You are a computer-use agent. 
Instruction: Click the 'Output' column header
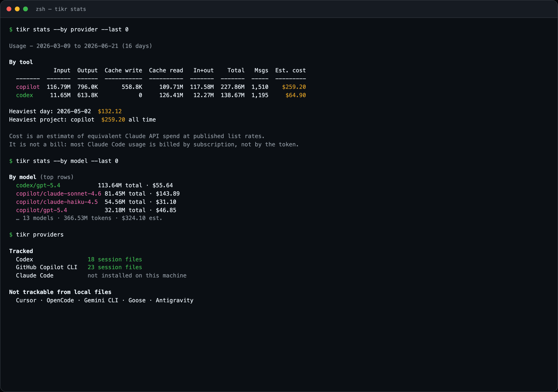tap(87, 70)
